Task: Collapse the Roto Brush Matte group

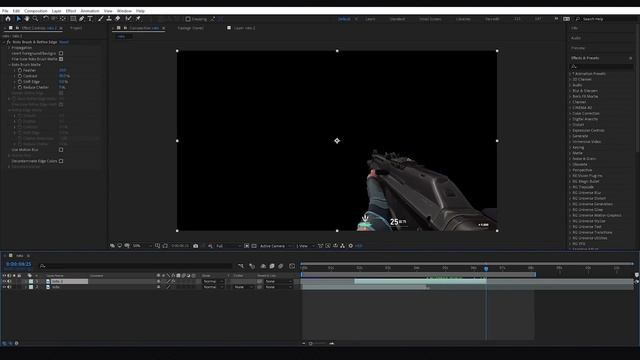Action: tap(9, 64)
